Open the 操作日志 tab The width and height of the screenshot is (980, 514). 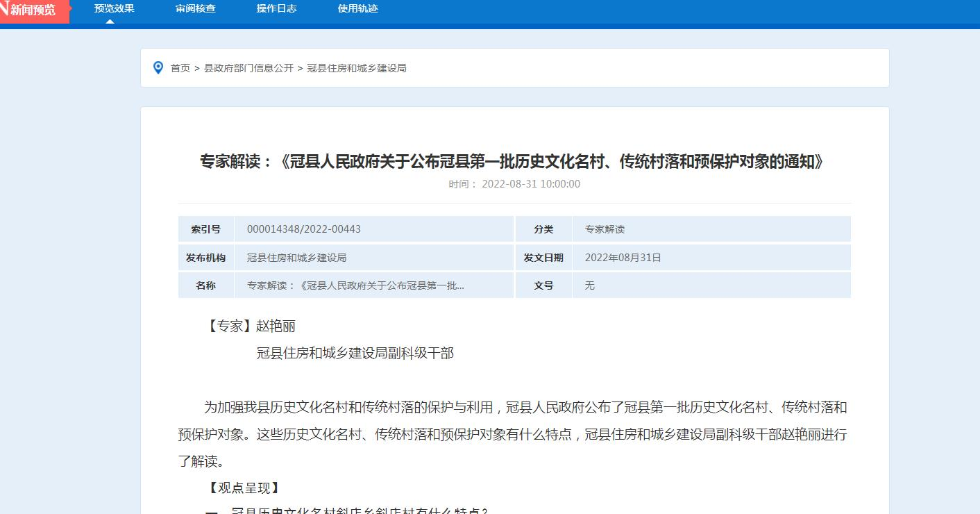click(276, 9)
